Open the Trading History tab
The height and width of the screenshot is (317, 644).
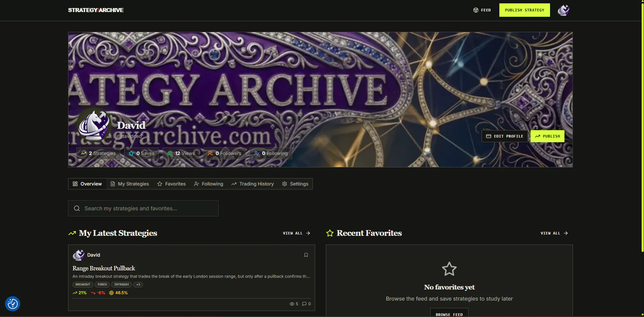point(253,184)
